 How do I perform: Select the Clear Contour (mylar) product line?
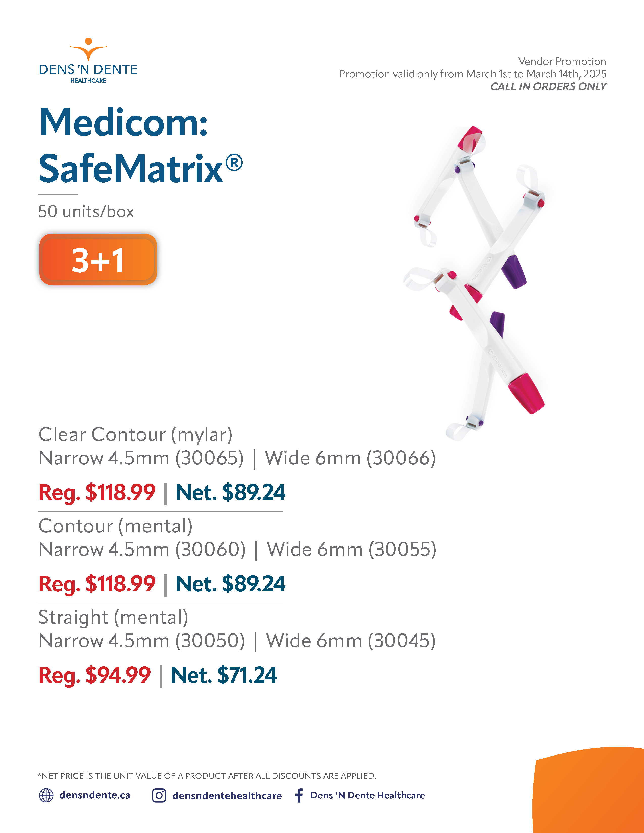pos(135,434)
